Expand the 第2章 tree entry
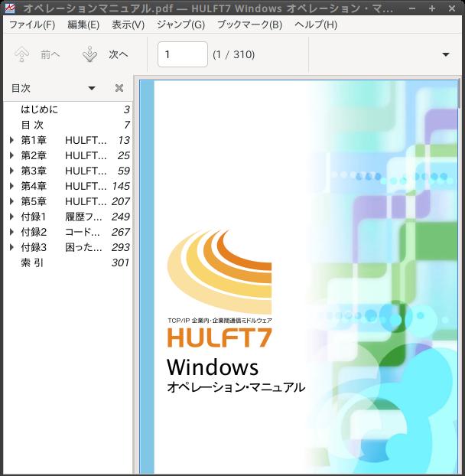Screen dimensions: 465x476 (x=11, y=155)
